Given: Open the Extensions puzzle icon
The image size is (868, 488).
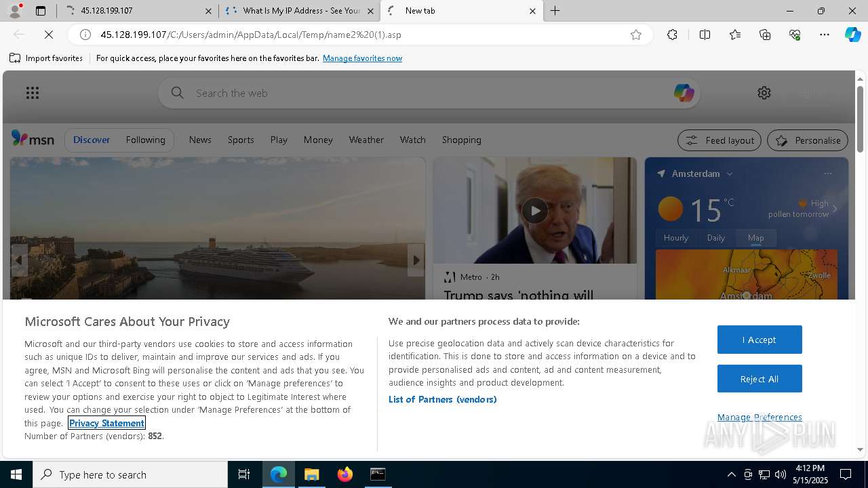Looking at the screenshot, I should pos(672,35).
